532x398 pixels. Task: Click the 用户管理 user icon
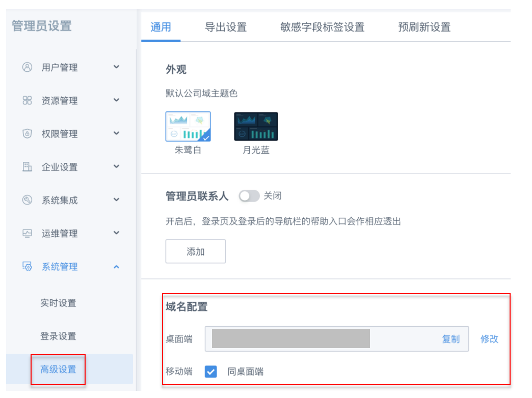(28, 67)
